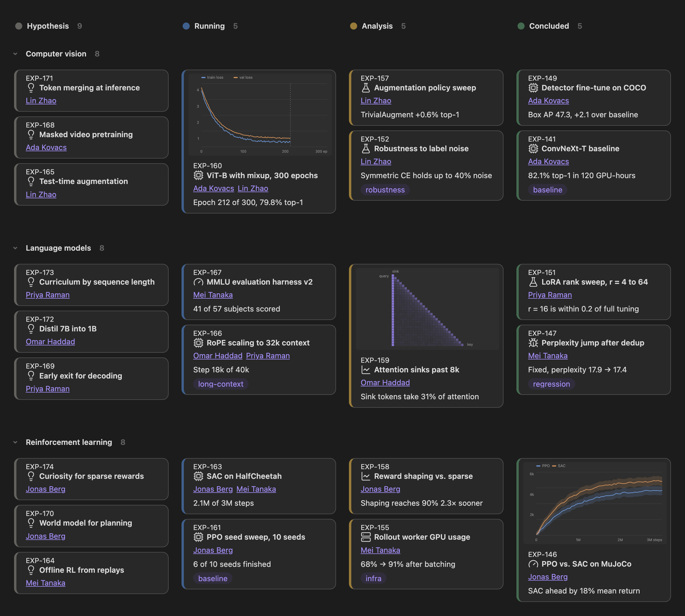This screenshot has height=616, width=685.
Task: Click the flask icon on Robustness to label noise
Action: pyautogui.click(x=366, y=149)
